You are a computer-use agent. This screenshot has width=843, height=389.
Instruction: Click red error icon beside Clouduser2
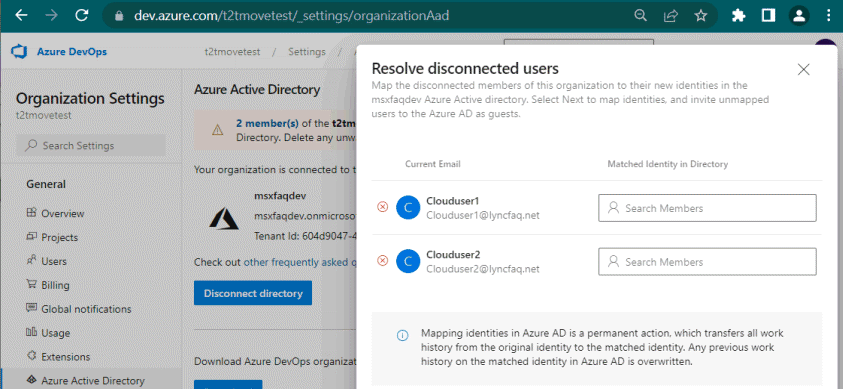(382, 261)
